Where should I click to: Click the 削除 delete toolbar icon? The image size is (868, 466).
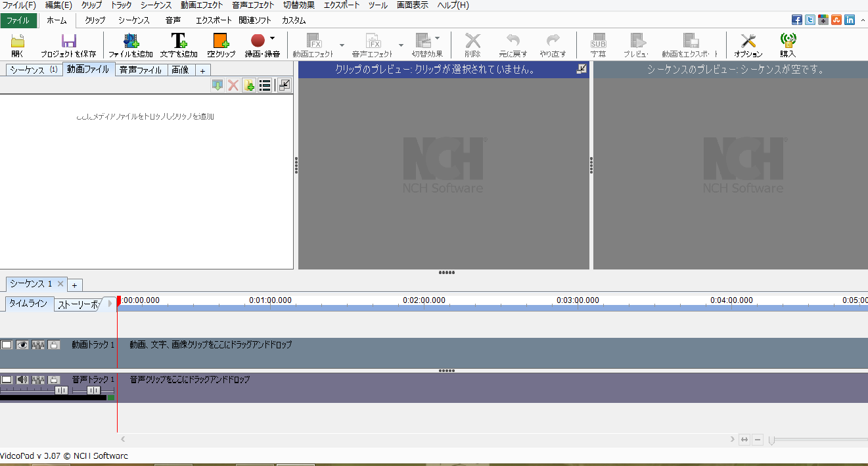472,41
